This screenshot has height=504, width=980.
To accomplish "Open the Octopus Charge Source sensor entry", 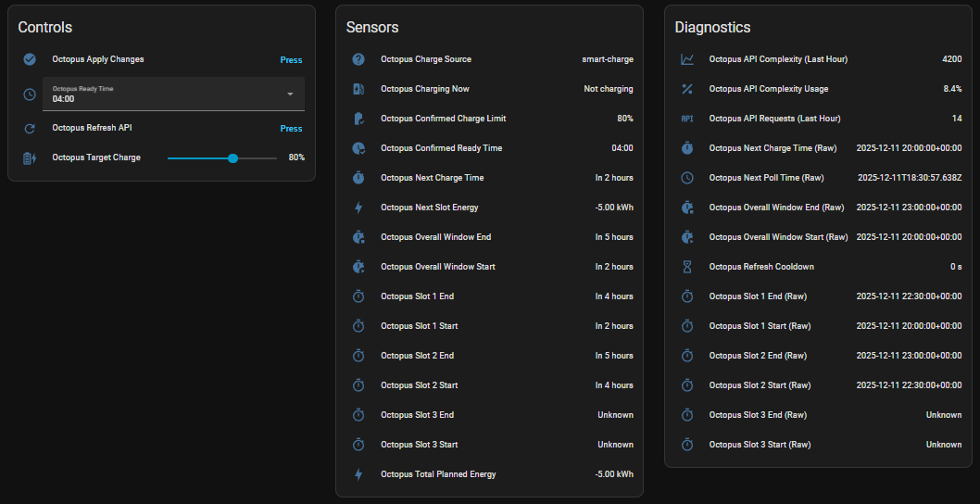I will [x=489, y=59].
